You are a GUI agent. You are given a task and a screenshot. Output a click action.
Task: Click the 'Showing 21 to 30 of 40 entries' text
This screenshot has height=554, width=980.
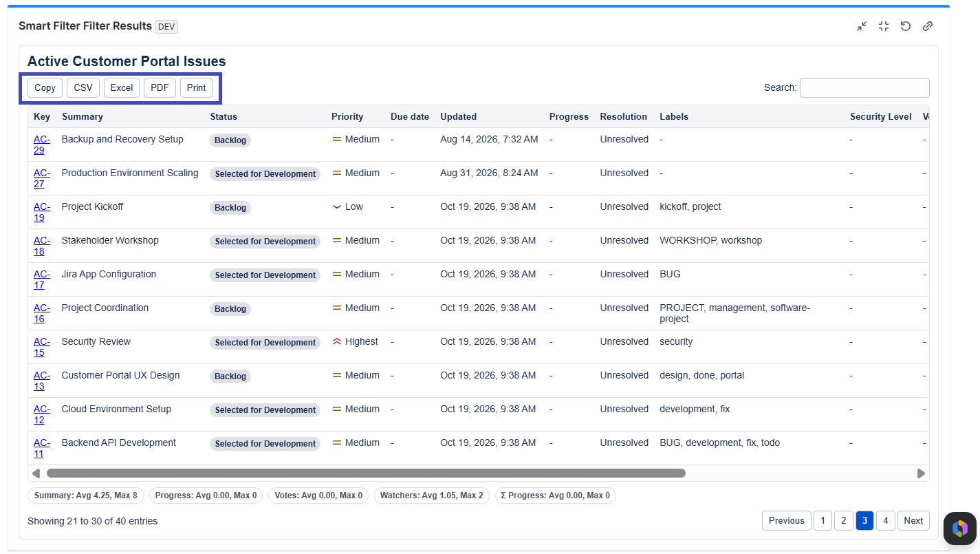[92, 521]
